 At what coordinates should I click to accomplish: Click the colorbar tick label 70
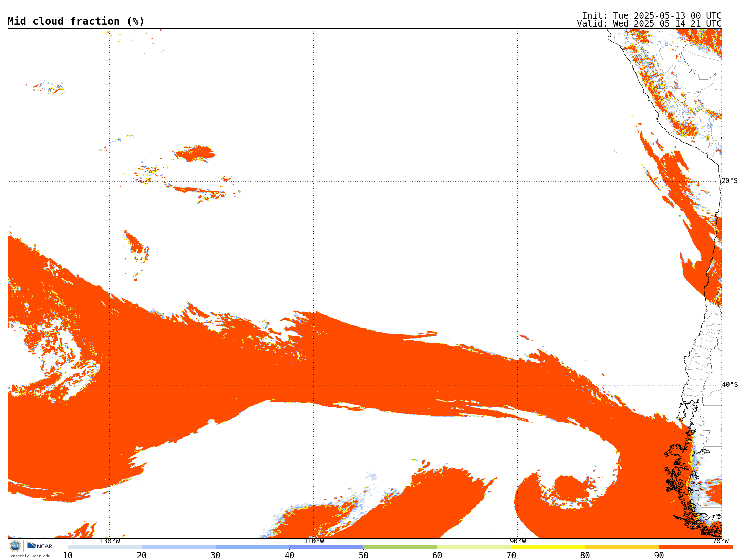[x=511, y=556]
